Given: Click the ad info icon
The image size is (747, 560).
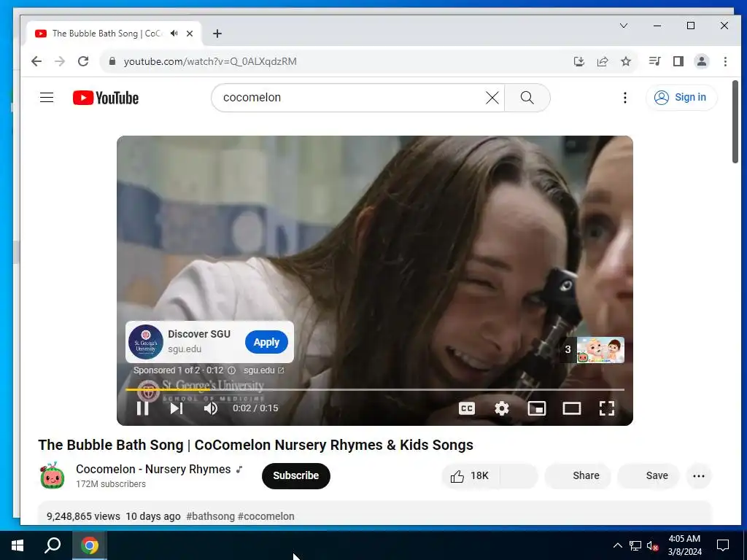Looking at the screenshot, I should click(x=231, y=370).
